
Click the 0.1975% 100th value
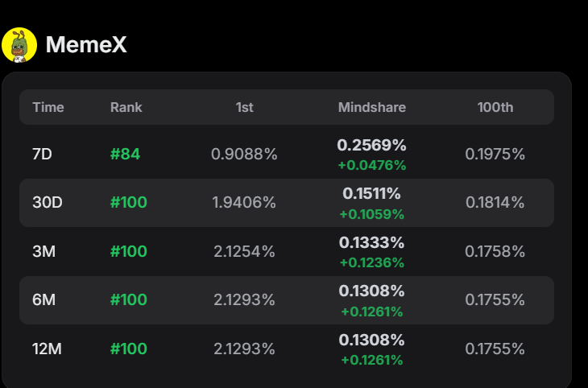pos(495,154)
